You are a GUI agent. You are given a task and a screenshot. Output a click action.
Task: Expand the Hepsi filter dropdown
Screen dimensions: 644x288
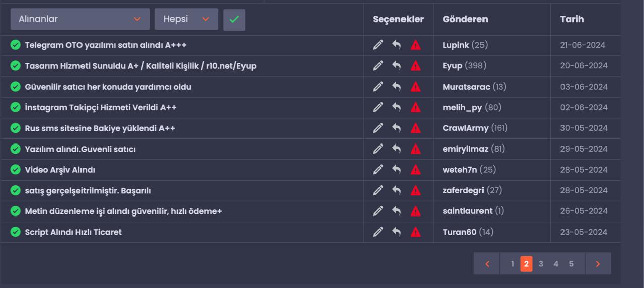point(187,19)
